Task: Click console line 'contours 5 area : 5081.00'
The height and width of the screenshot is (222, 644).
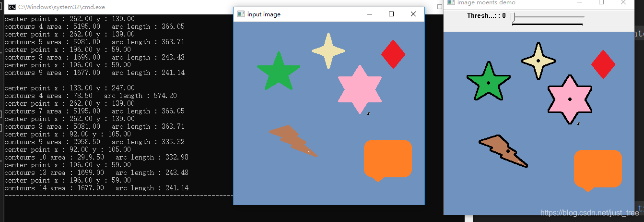Action: 94,42
